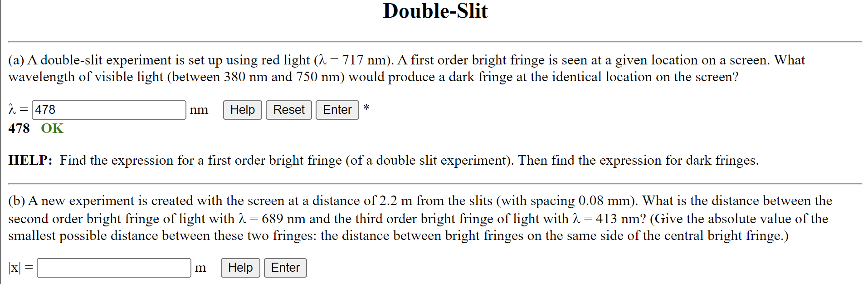Click the m unit label near |x| field

tap(200, 268)
